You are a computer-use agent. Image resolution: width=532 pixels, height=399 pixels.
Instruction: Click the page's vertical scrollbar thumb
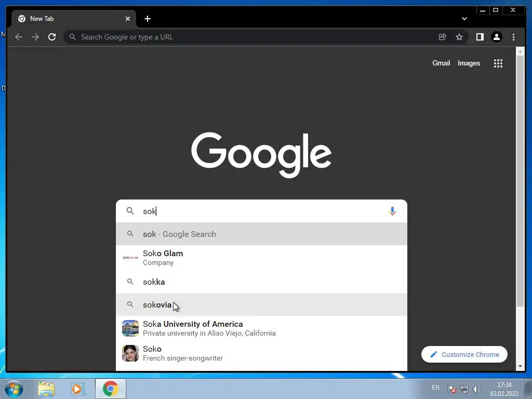pyautogui.click(x=520, y=181)
